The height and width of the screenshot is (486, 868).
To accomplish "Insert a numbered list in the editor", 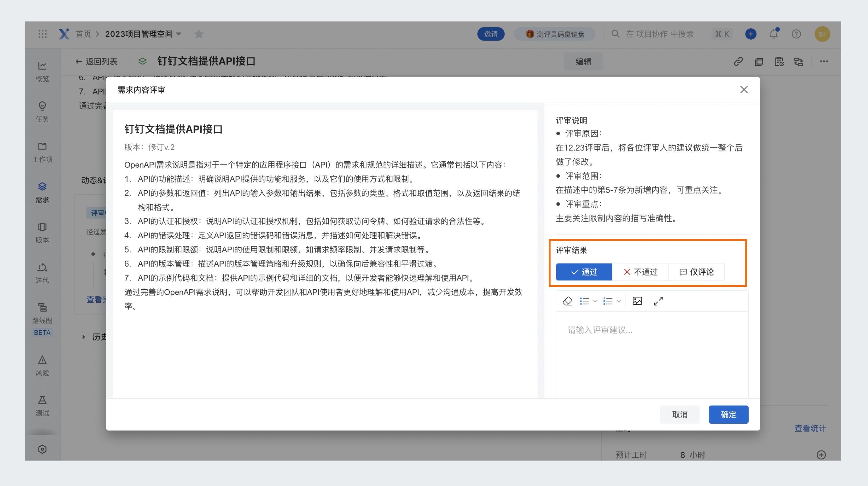I will (x=608, y=301).
